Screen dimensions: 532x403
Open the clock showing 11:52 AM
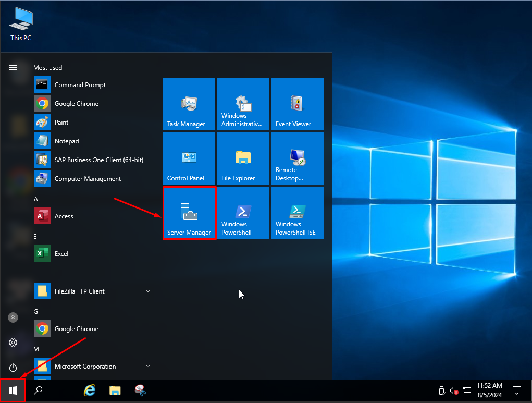click(x=490, y=390)
